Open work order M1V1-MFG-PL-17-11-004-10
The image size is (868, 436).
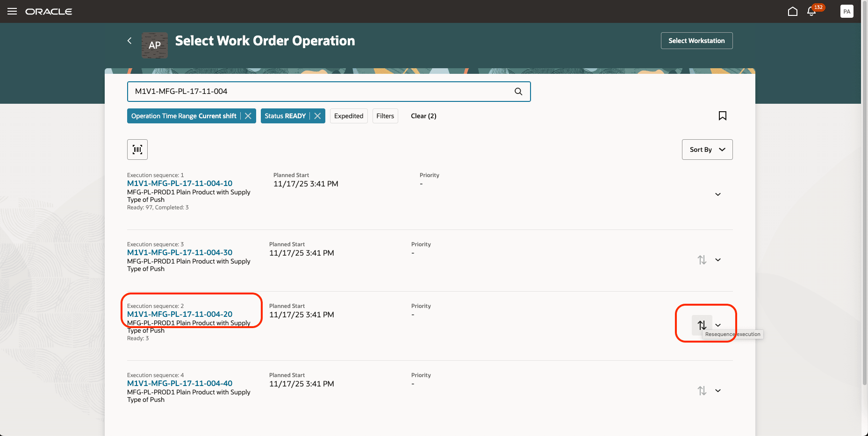[x=180, y=183]
